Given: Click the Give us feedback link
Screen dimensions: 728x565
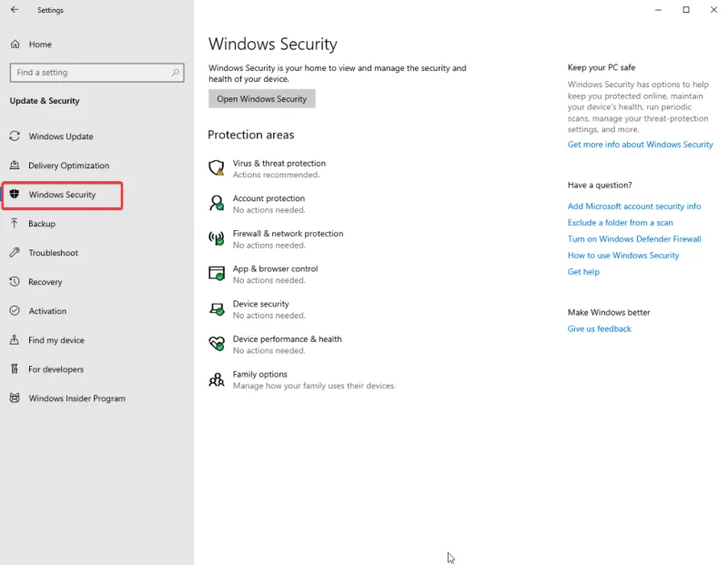Looking at the screenshot, I should pyautogui.click(x=599, y=328).
